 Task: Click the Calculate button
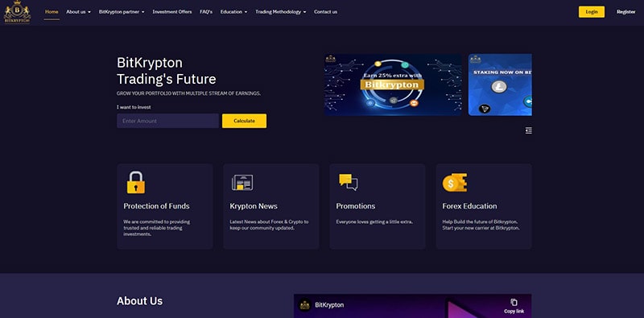(245, 121)
